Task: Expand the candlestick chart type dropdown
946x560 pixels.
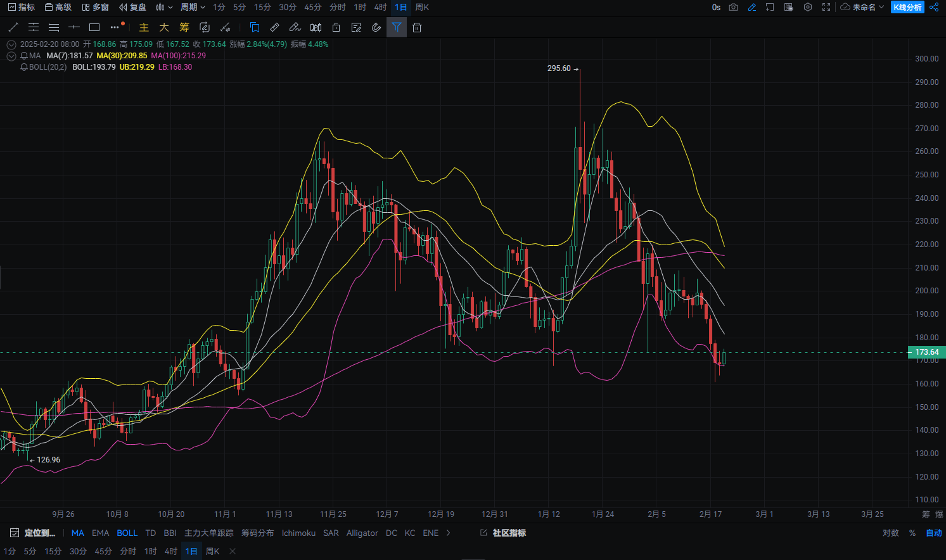Action: click(164, 7)
